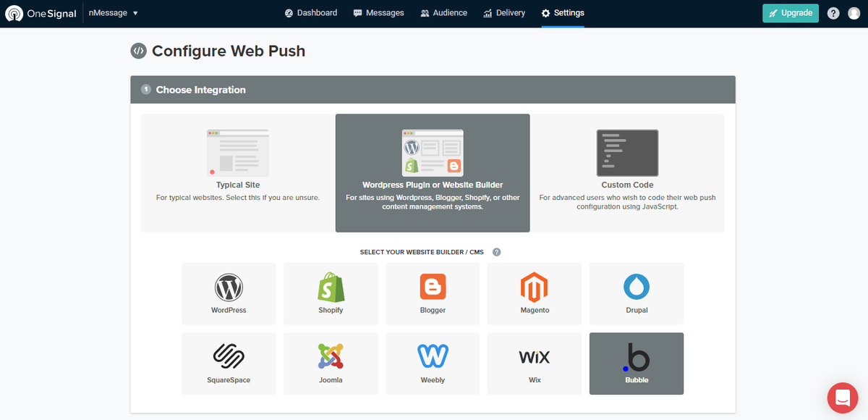Open the Messages tab

tap(378, 13)
